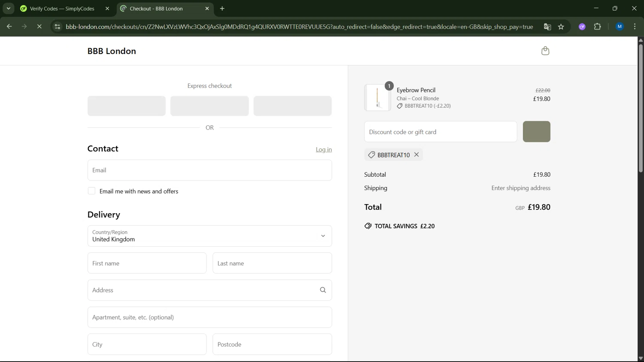
Task: Focus the First name field
Action: click(147, 263)
